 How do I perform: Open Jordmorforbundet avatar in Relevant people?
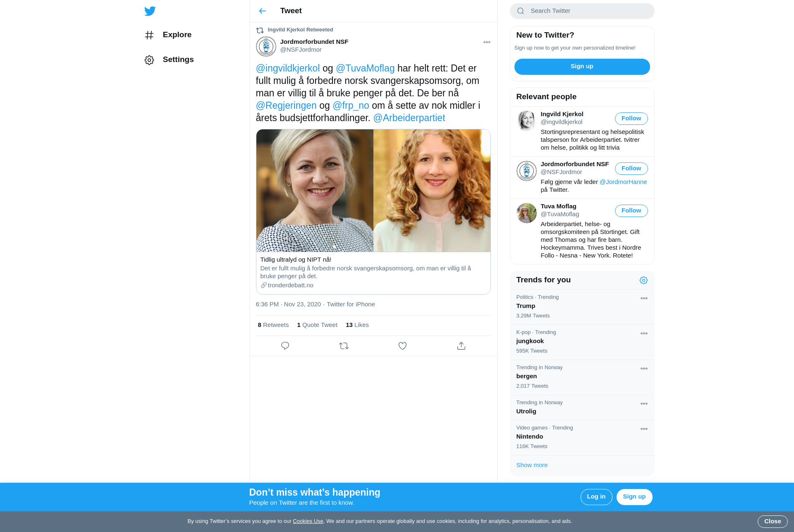[x=526, y=171]
